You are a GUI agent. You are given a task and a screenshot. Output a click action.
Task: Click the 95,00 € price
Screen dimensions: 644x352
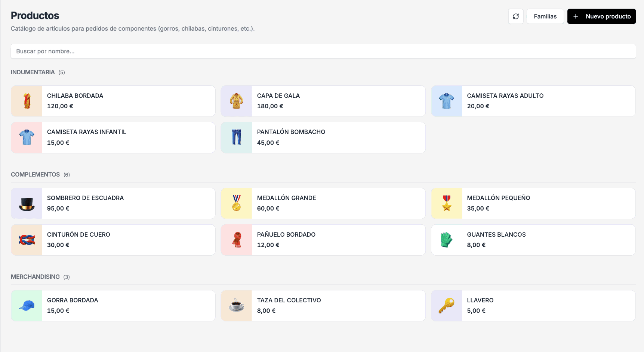[x=58, y=208]
